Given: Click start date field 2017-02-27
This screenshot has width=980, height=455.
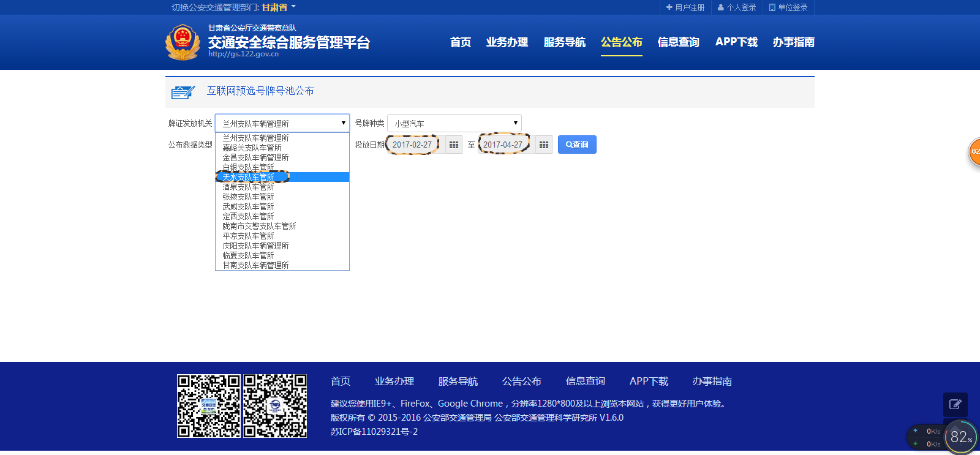Looking at the screenshot, I should point(416,145).
